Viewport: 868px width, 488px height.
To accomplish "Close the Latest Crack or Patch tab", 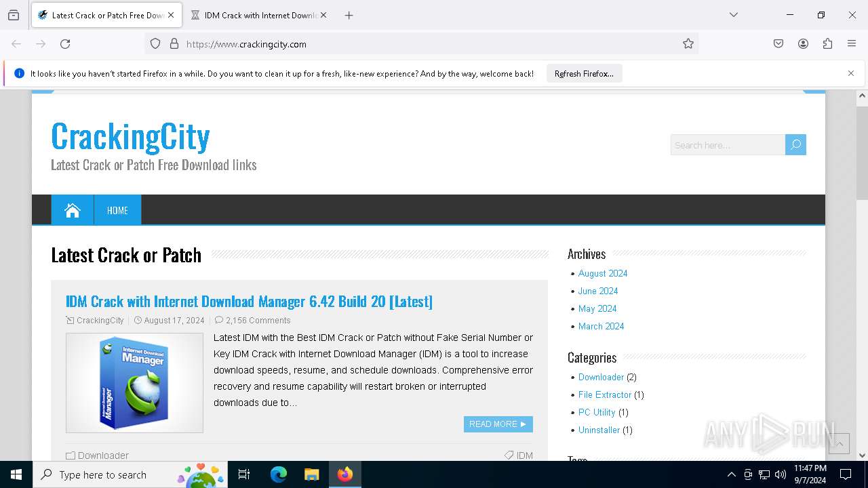I will (x=171, y=15).
